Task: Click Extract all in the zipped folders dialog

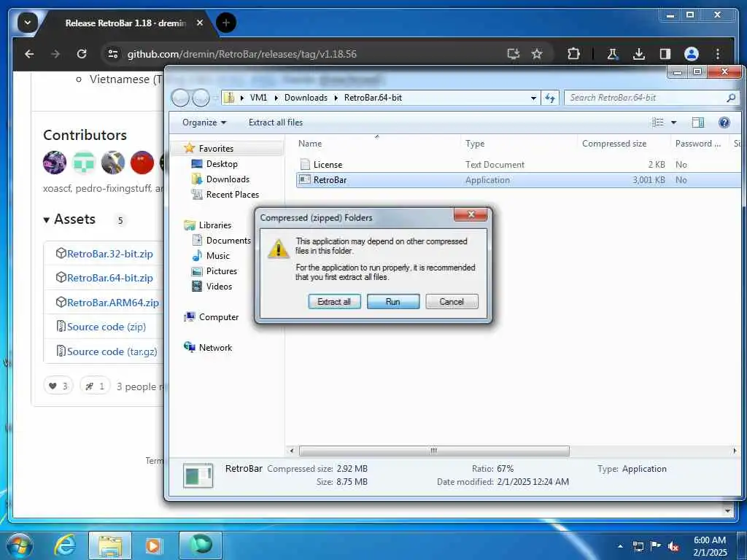Action: click(334, 301)
